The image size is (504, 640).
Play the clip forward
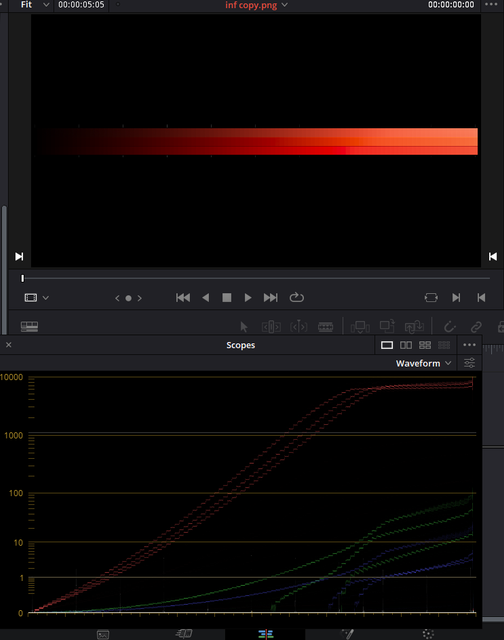coord(247,298)
